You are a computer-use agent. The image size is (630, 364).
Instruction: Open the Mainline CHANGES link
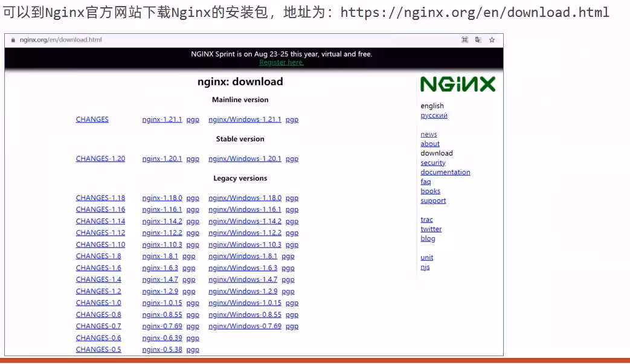[92, 119]
